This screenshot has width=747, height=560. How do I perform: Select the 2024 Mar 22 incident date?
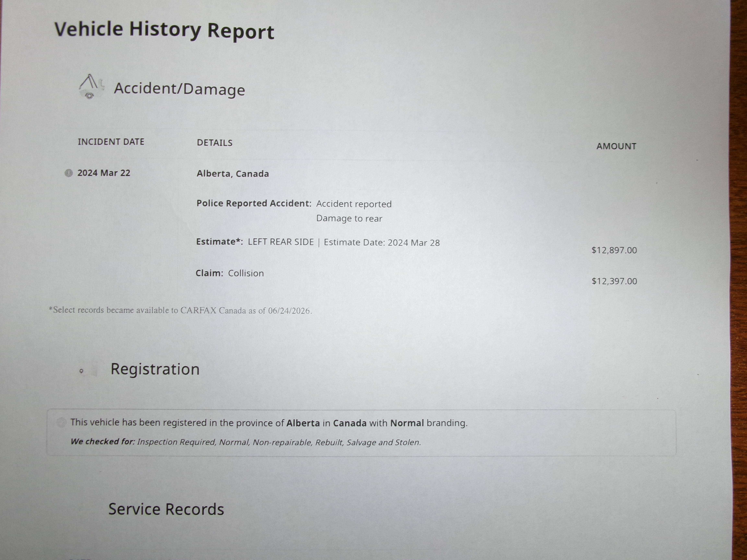pyautogui.click(x=104, y=173)
